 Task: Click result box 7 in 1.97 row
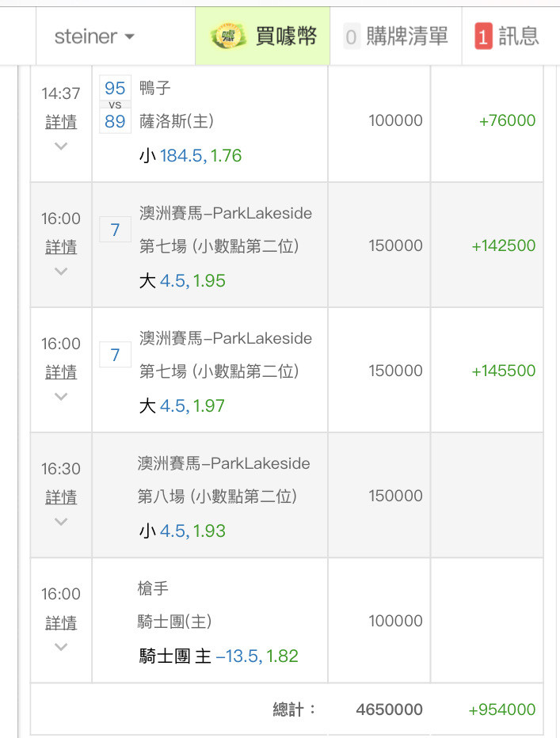point(115,355)
